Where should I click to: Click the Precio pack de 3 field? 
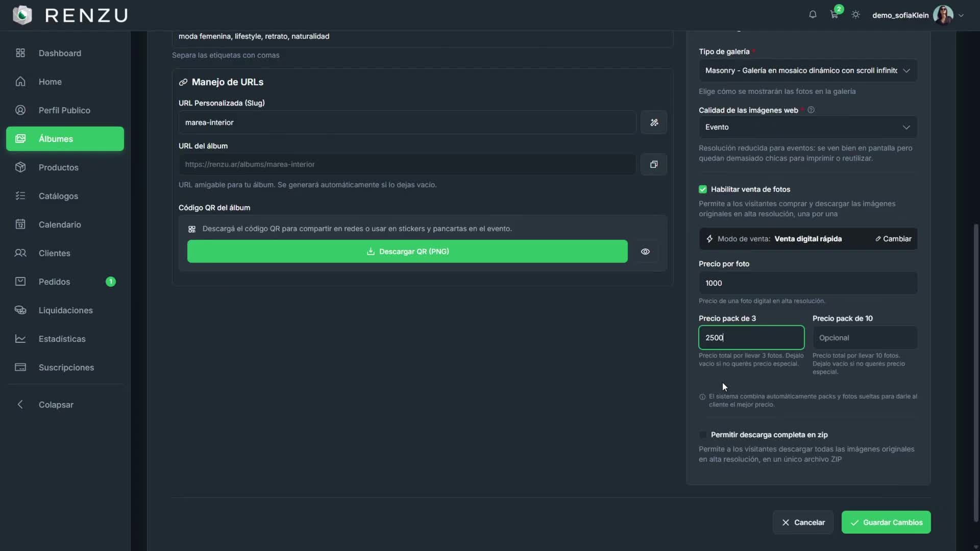751,338
